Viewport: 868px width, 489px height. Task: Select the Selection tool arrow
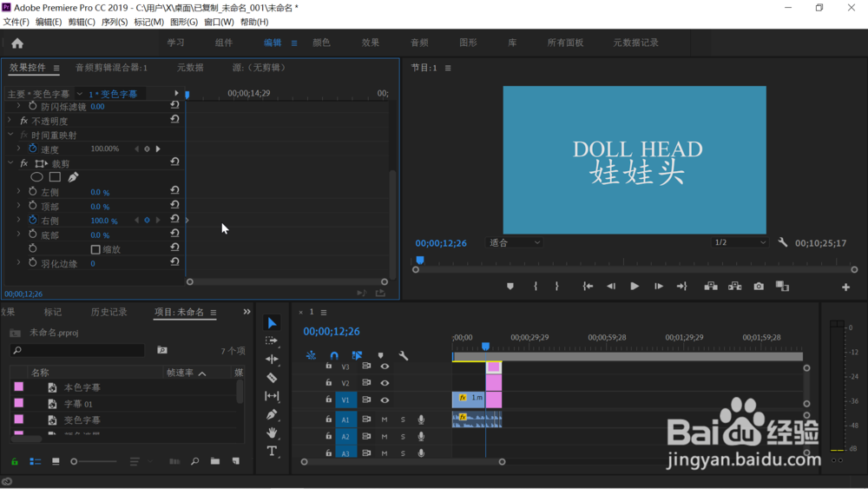coord(272,323)
